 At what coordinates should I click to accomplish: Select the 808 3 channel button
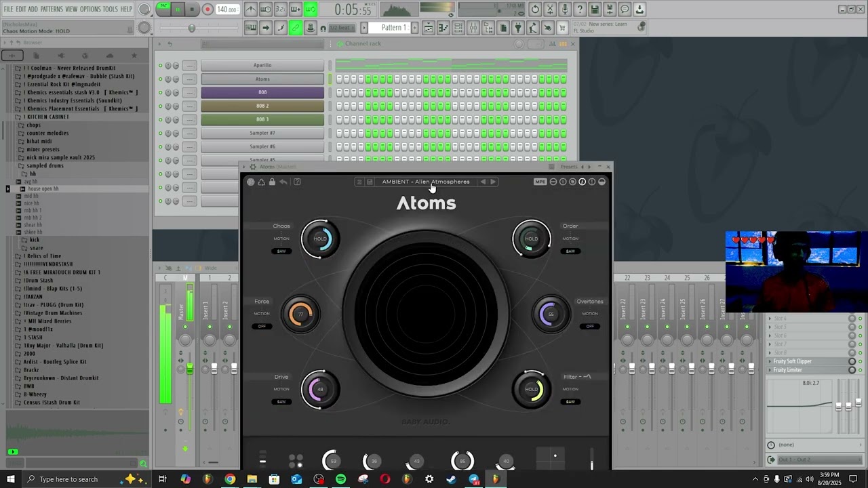coord(262,119)
